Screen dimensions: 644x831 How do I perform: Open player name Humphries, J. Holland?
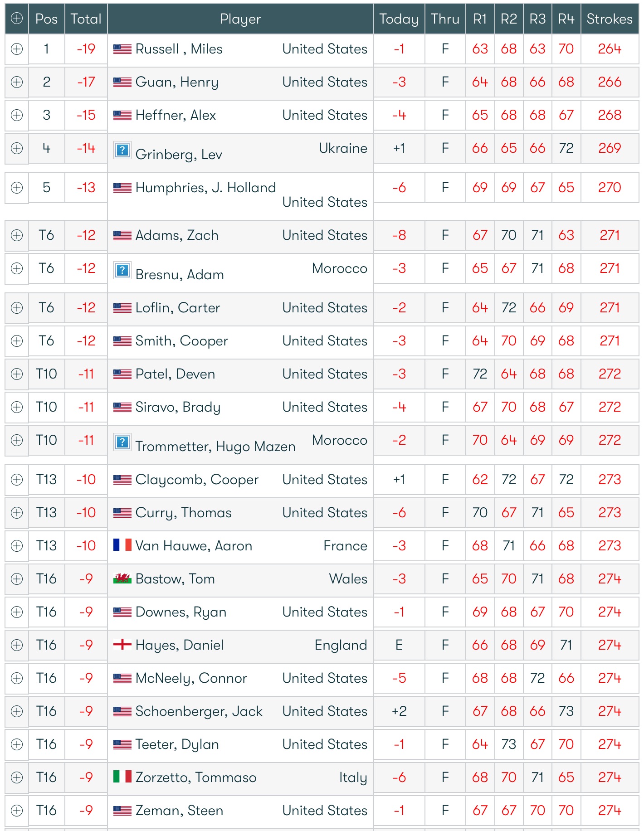tap(205, 188)
